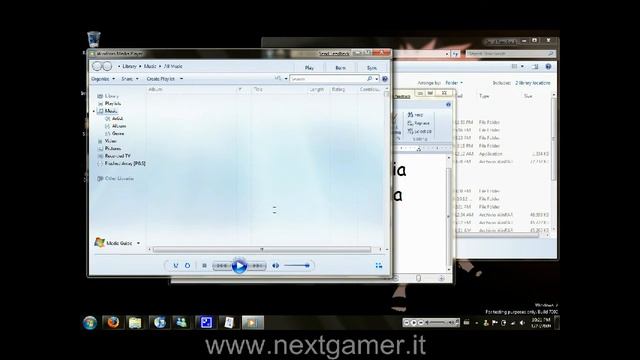Click the Rating column header
Screen dimensions: 640x360
[x=338, y=89]
